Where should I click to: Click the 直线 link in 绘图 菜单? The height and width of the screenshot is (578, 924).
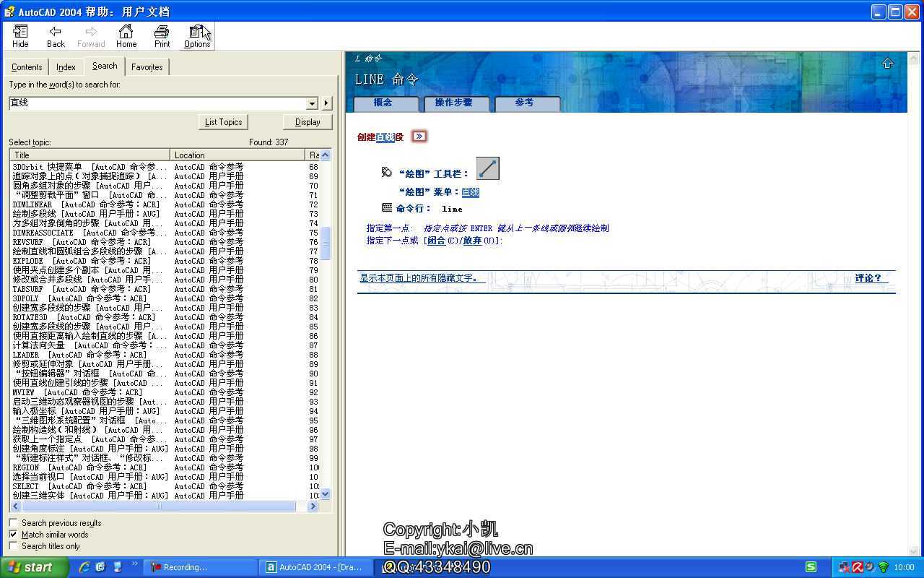pos(471,192)
